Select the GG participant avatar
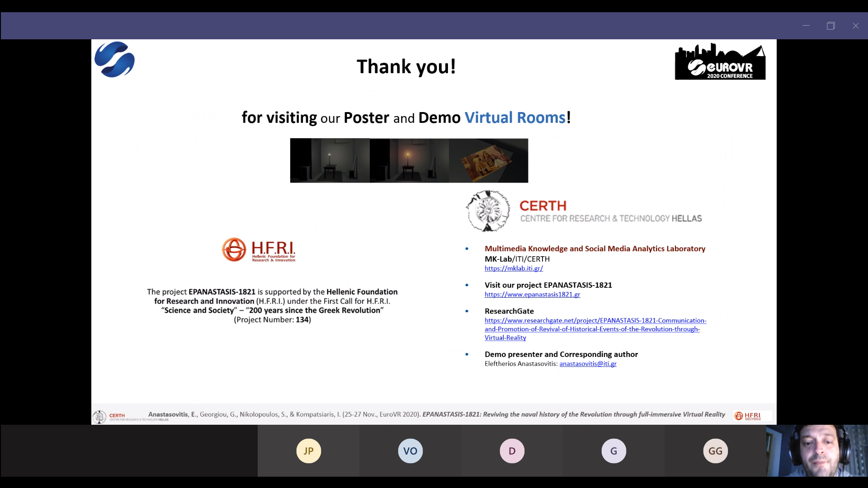Screen dimensions: 868x488 [x=716, y=451]
